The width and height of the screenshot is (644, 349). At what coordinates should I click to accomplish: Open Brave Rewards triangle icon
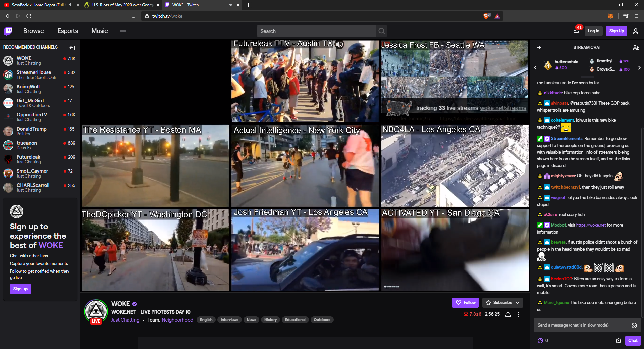497,16
